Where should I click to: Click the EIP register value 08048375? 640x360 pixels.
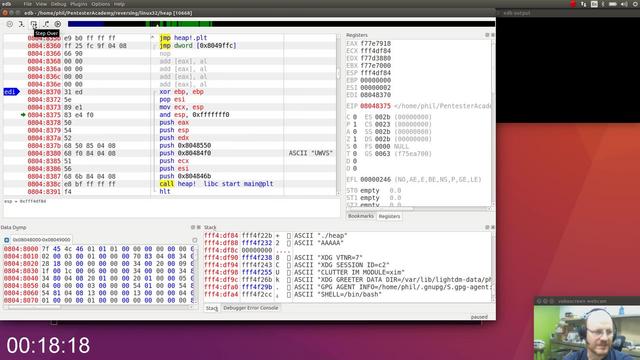click(x=376, y=106)
